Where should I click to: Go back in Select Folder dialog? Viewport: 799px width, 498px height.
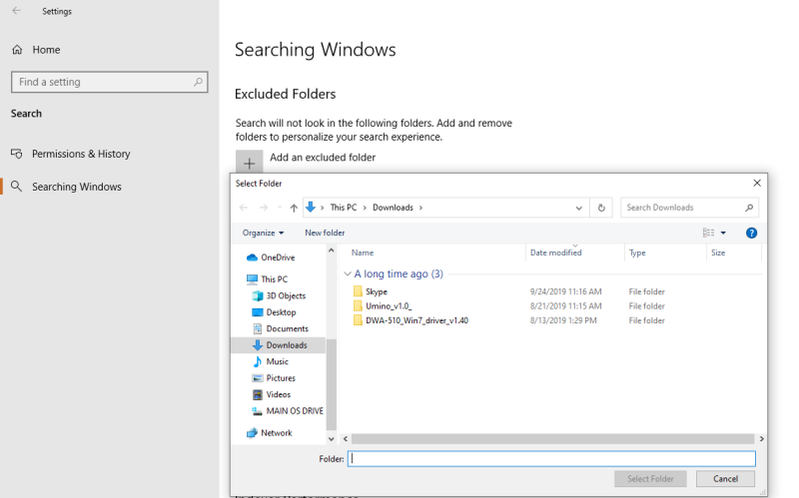(x=244, y=207)
